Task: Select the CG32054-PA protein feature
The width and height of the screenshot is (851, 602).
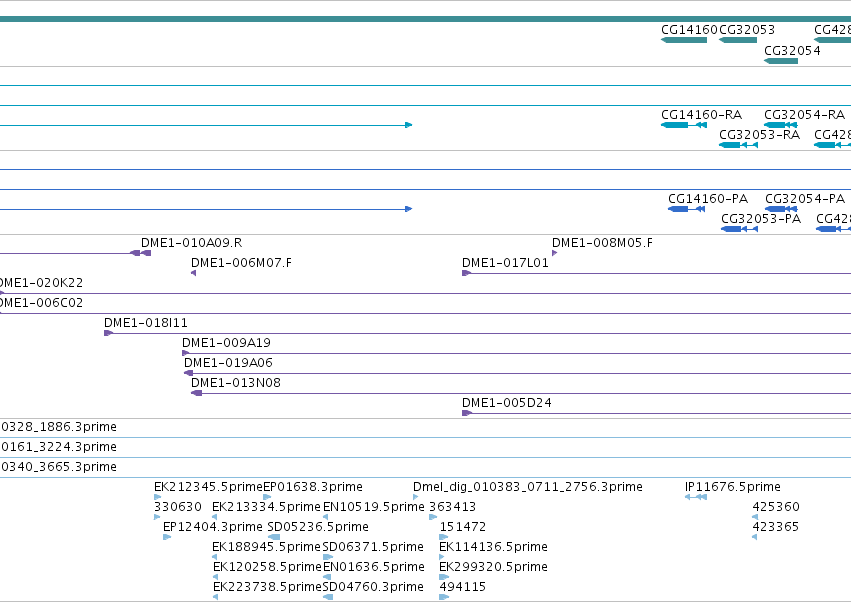Action: 782,209
